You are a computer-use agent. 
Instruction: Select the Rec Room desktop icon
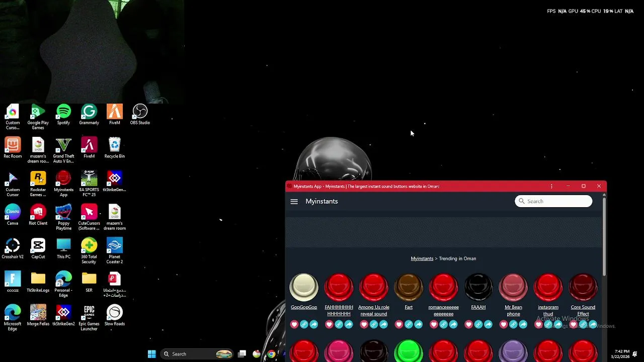pyautogui.click(x=13, y=148)
